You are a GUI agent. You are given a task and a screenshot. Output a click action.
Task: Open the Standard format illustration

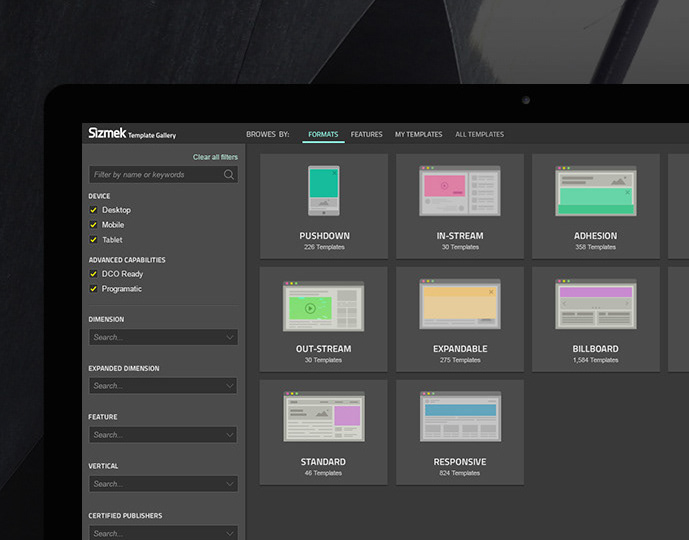click(324, 417)
